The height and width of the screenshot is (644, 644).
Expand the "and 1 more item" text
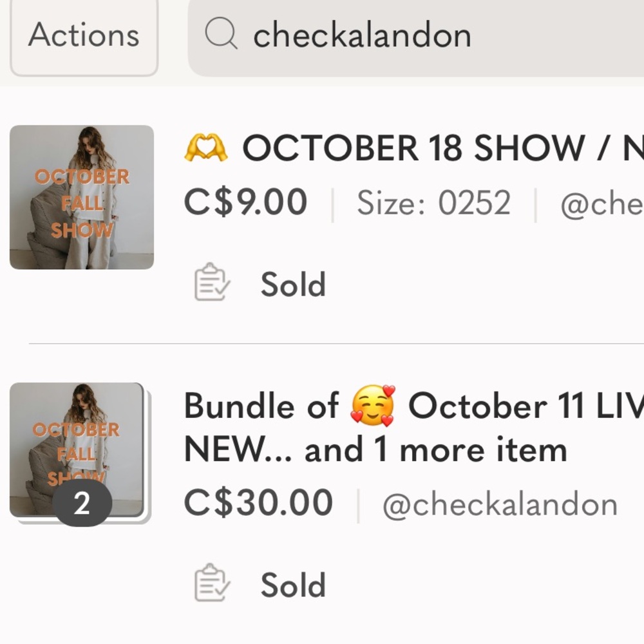point(436,450)
